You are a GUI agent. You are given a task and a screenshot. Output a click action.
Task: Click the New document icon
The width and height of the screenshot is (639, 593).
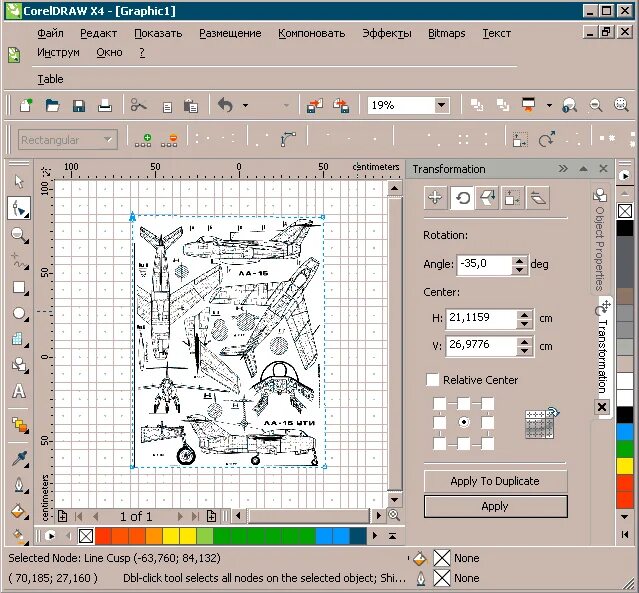coord(26,106)
